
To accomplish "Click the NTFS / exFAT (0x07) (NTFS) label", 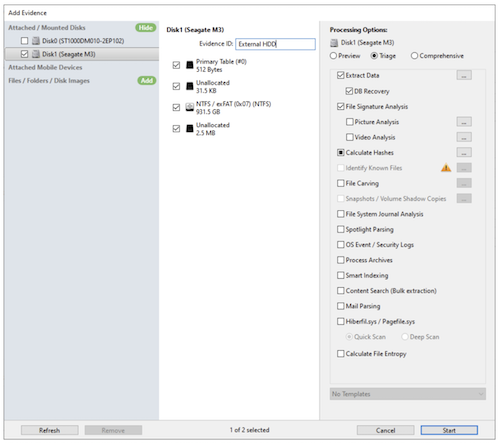I will coord(233,104).
